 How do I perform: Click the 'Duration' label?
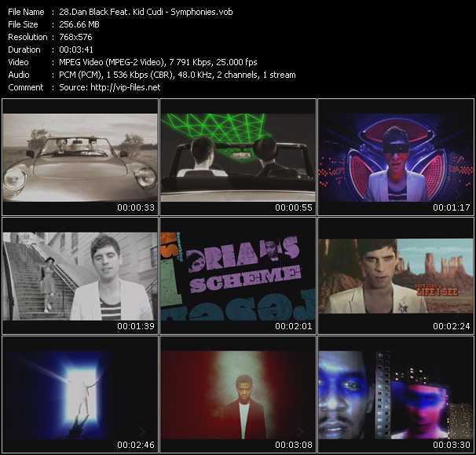click(24, 50)
